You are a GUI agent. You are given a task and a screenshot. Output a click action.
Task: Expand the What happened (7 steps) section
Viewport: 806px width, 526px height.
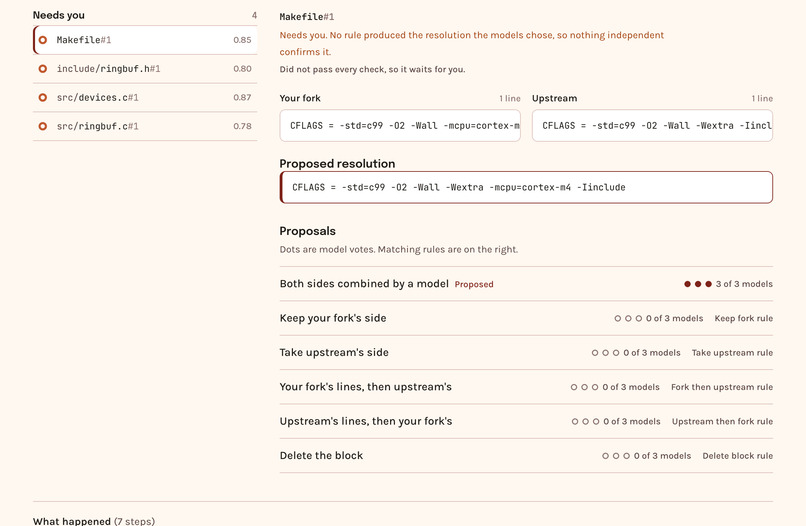click(x=94, y=521)
